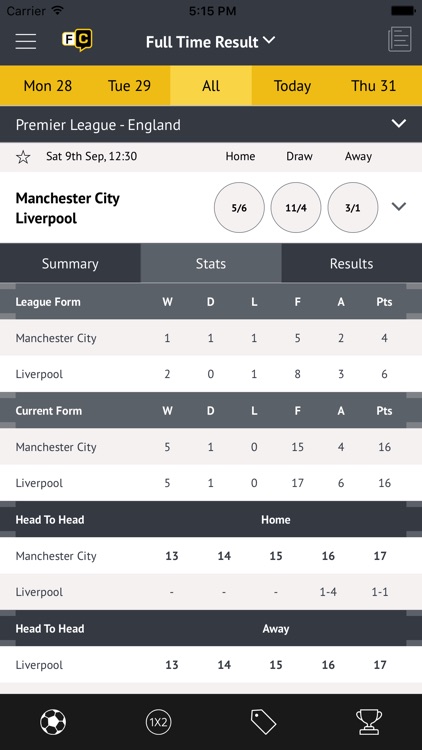Open the bet slip icon
Screen dimensions: 422x750
tap(400, 39)
